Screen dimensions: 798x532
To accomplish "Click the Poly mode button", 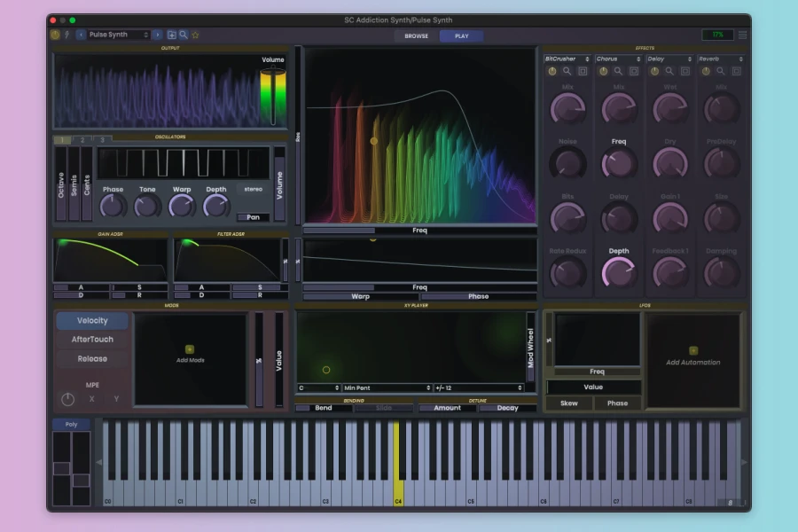I will (71, 425).
